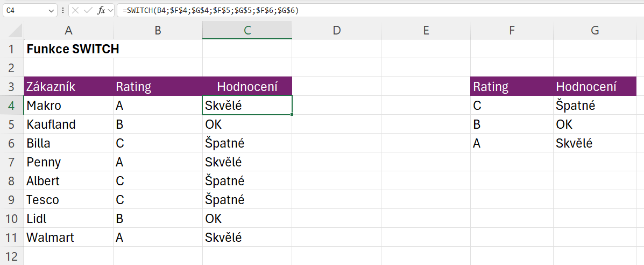Select column F header

click(512, 31)
